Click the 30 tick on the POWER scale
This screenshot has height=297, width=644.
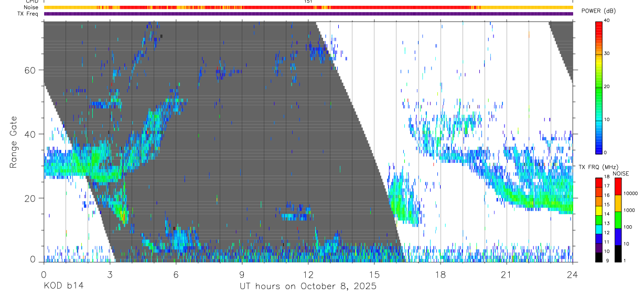pos(607,53)
